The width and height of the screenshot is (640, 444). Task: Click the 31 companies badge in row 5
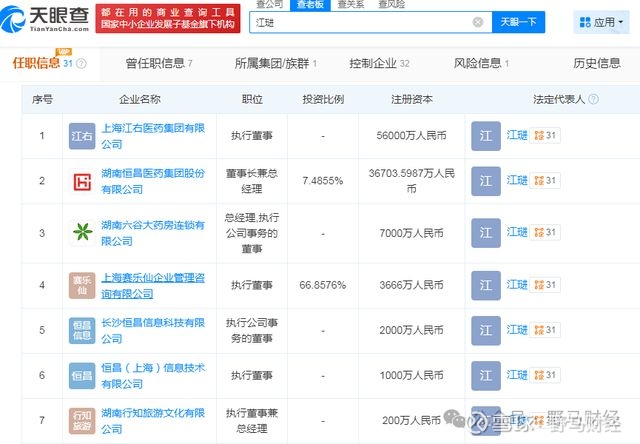point(545,330)
